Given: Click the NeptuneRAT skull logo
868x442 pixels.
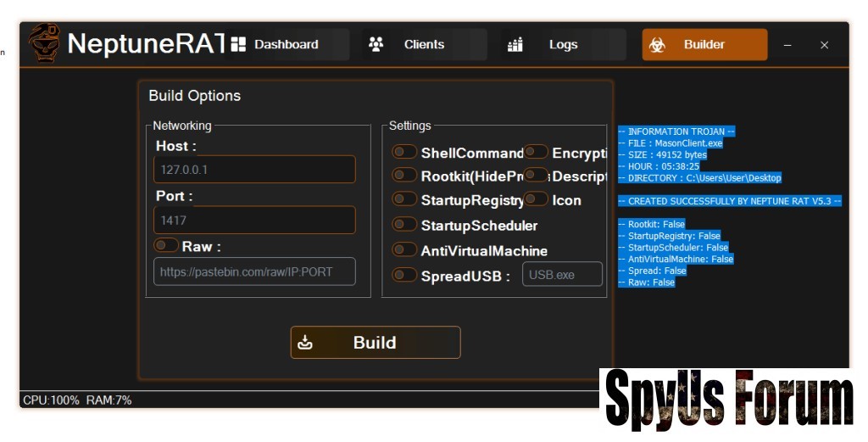Looking at the screenshot, I should (44, 43).
